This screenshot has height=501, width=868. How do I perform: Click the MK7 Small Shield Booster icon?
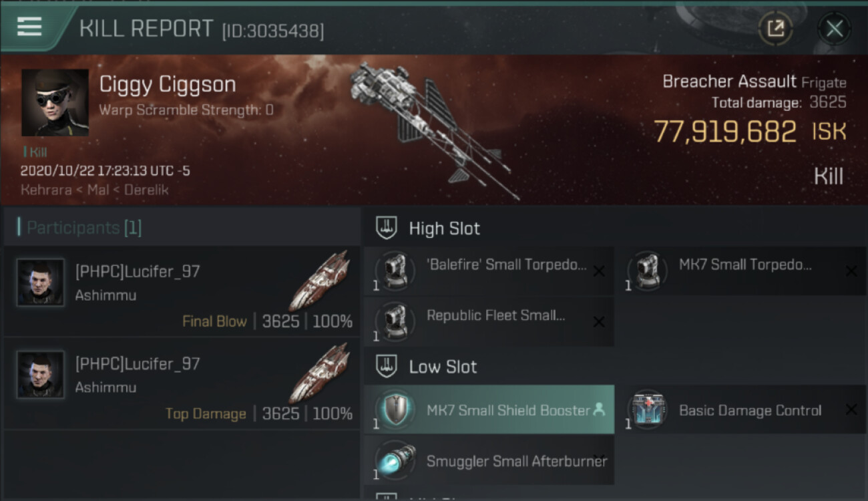pos(395,409)
